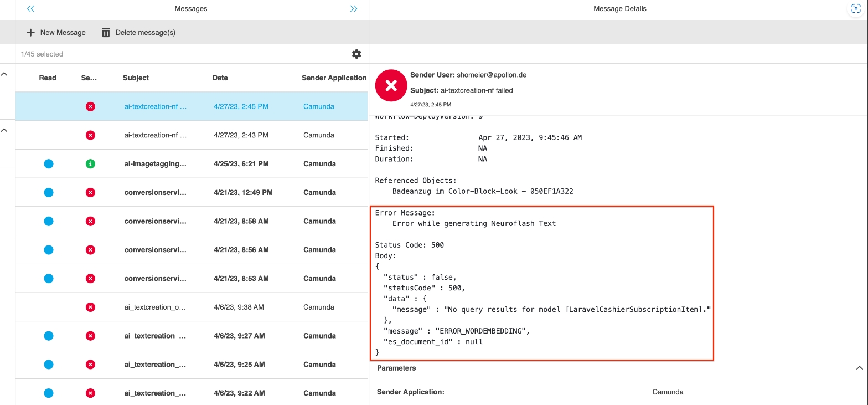
Task: Open ai_textcreation message from 4/6/23 9:38 AM
Action: 156,307
